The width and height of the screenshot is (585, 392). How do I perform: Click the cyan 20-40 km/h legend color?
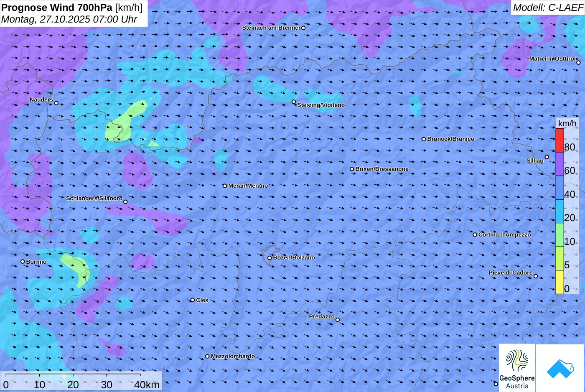point(560,211)
